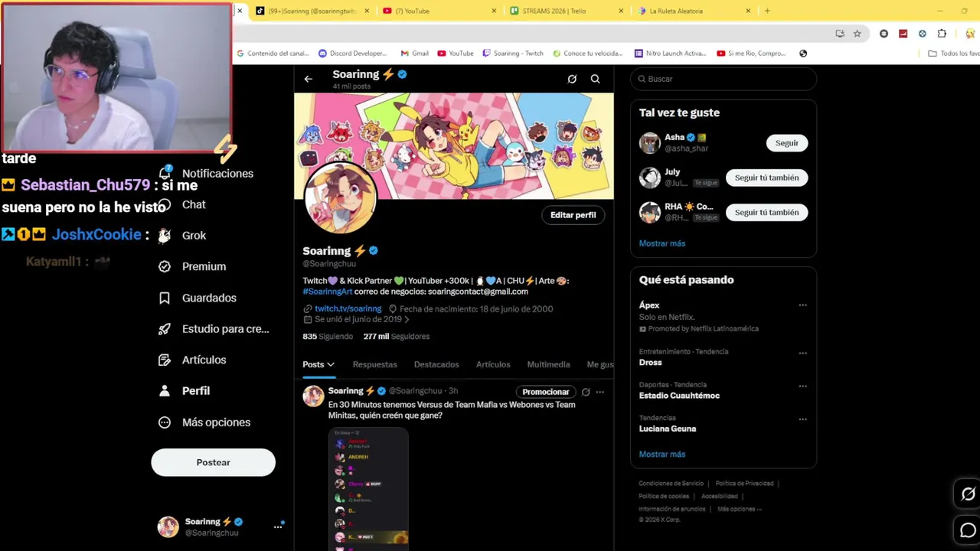Expand the Posts tab dropdown arrow
Viewport: 980px width, 551px height.
[331, 365]
